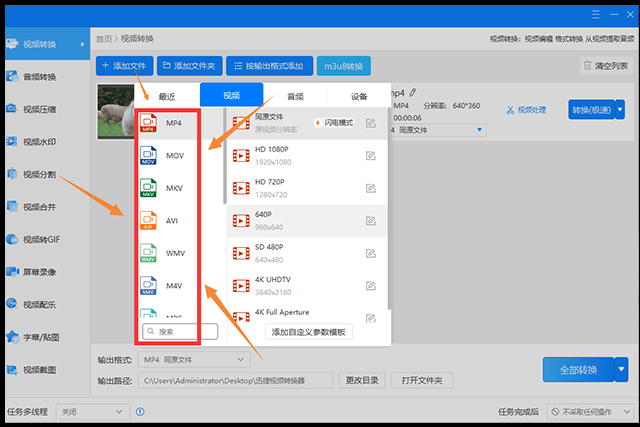Select the pig video thumbnail

[x=116, y=111]
